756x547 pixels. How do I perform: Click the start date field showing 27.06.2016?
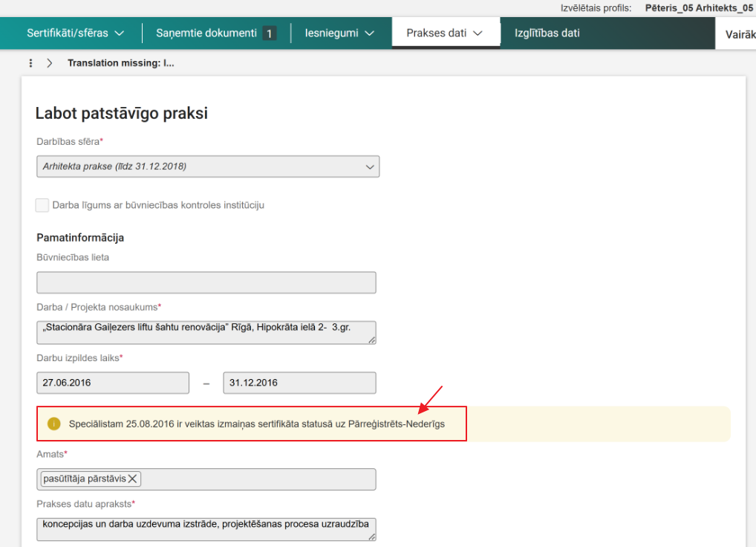(x=112, y=383)
